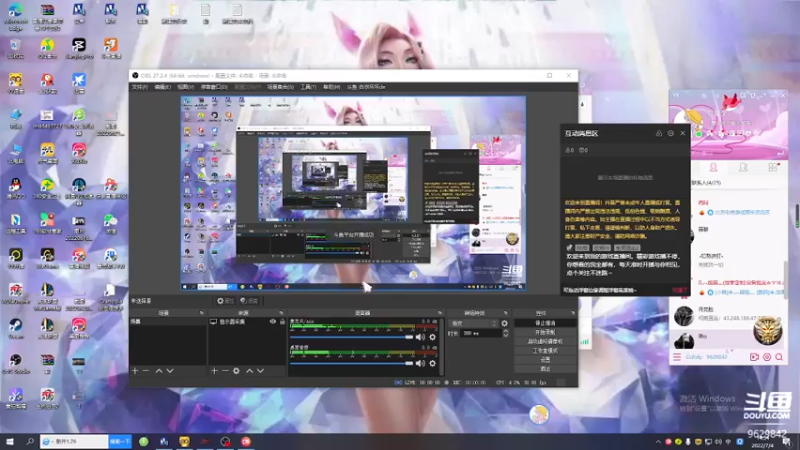Screen dimensions: 800x450
Task: Open Scenes dock popout menu icon
Action: tap(202, 313)
